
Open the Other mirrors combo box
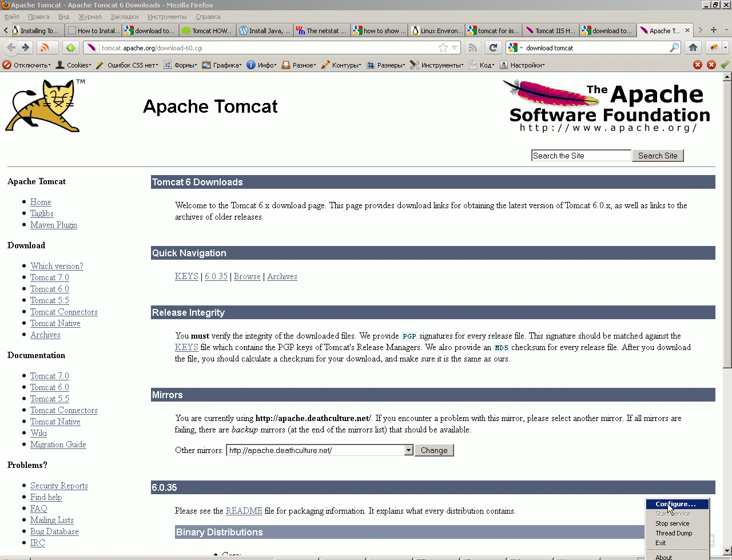[320, 450]
